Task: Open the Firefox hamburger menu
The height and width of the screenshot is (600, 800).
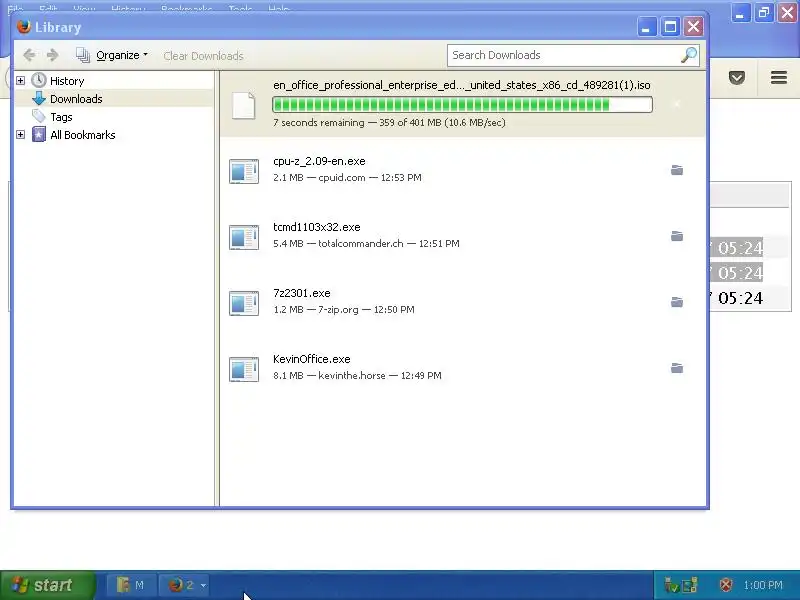Action: click(x=779, y=78)
